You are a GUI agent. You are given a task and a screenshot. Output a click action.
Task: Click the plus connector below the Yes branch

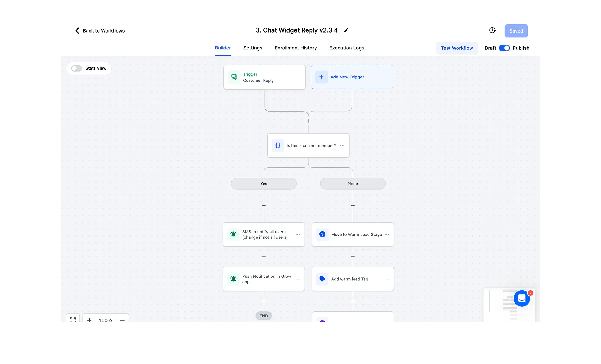point(264,205)
